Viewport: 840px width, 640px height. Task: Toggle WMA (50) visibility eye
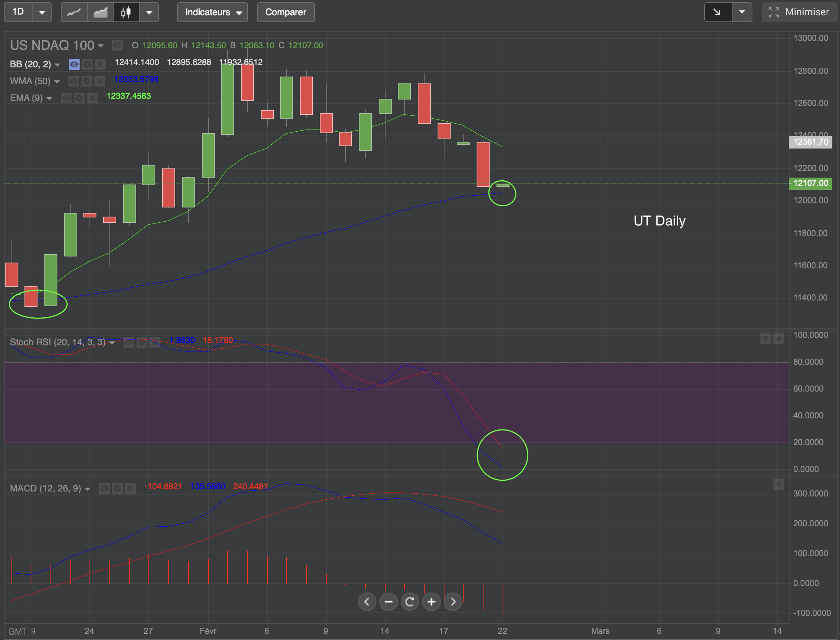click(x=74, y=81)
